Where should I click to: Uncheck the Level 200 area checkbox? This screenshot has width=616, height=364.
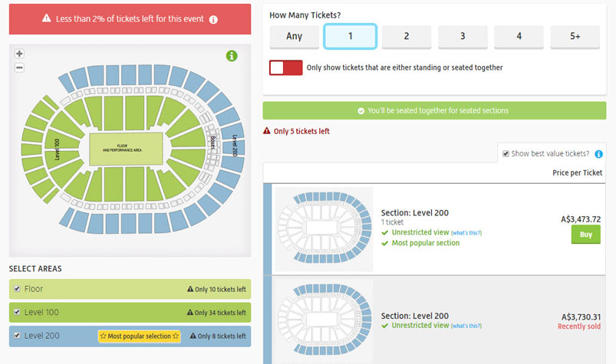tap(17, 336)
